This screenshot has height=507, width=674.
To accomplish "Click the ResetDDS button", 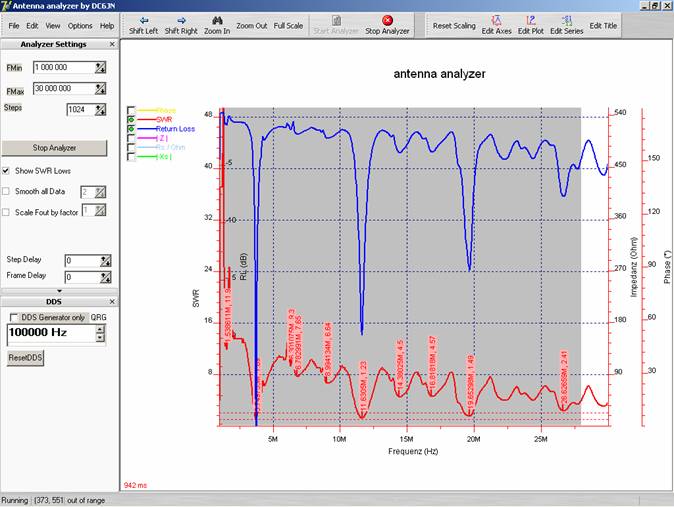I will [25, 356].
